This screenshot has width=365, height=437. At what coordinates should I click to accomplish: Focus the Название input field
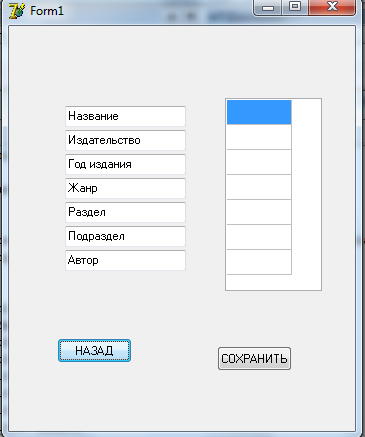tap(125, 116)
